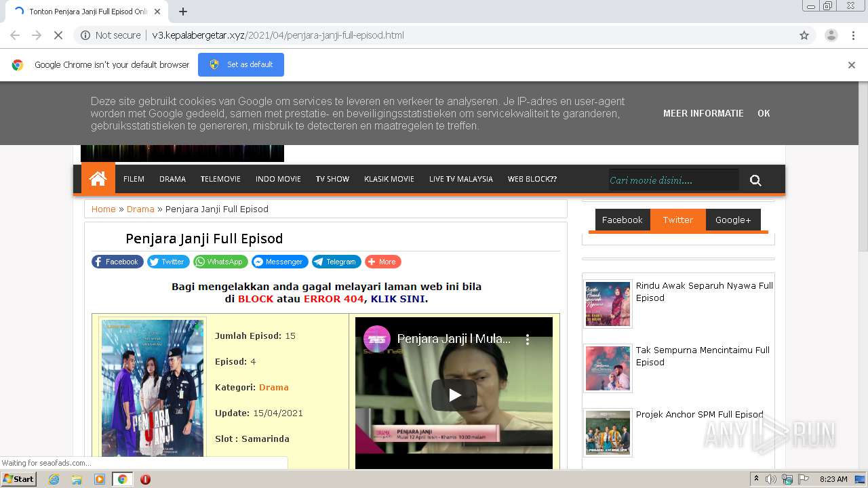Open a new tab with plus button

(182, 12)
